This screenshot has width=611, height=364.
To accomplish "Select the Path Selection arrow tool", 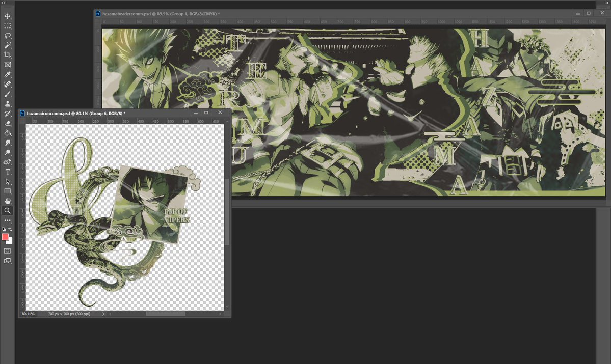I will (x=8, y=182).
